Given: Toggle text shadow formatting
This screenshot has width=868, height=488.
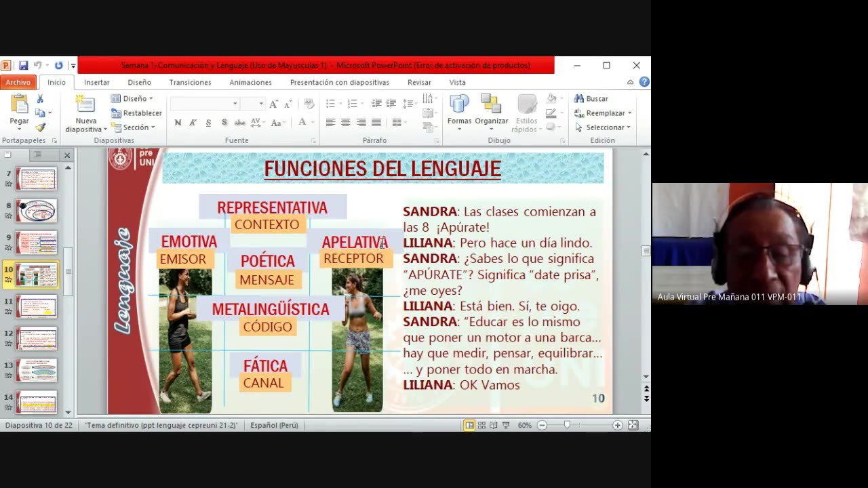Looking at the screenshot, I should click(x=224, y=123).
